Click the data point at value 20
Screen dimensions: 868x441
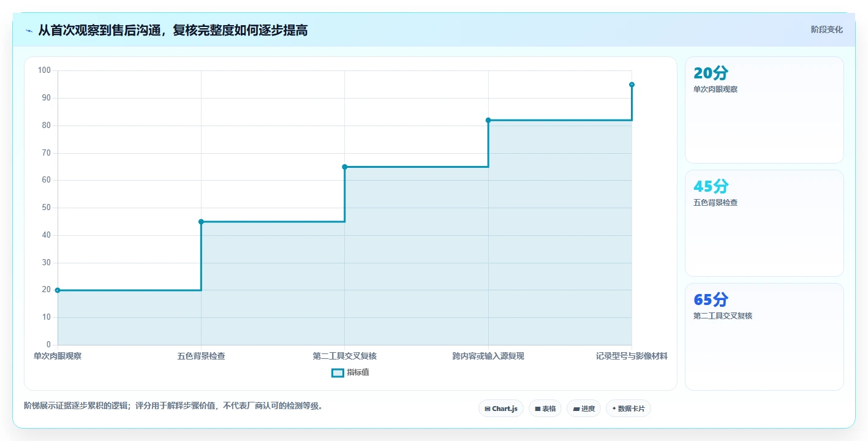(58, 290)
